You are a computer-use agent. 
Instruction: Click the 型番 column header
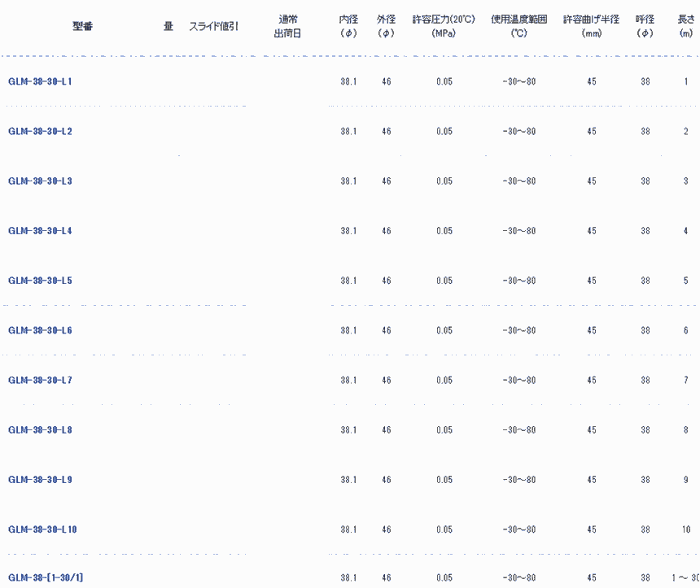tap(83, 26)
